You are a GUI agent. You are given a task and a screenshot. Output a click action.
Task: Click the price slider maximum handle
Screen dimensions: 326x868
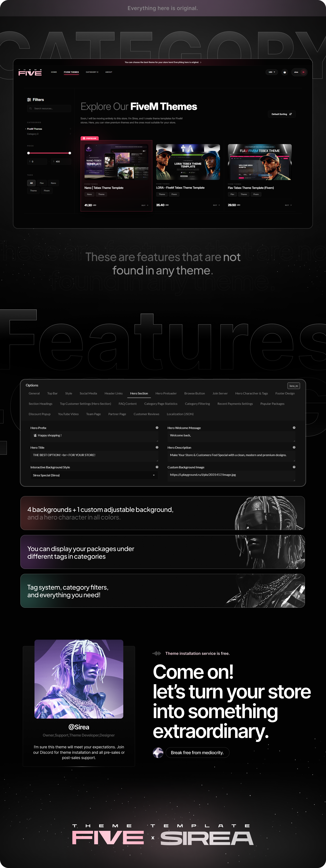click(70, 153)
